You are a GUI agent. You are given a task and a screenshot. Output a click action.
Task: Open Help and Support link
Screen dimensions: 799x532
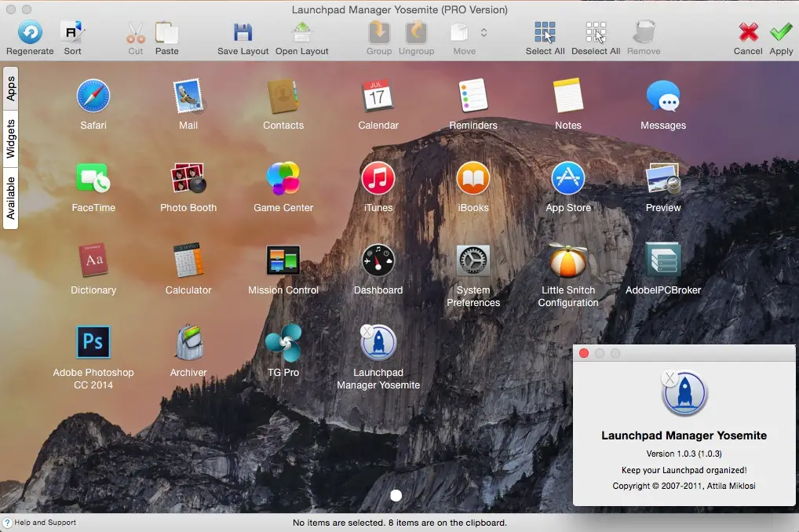coord(45,523)
